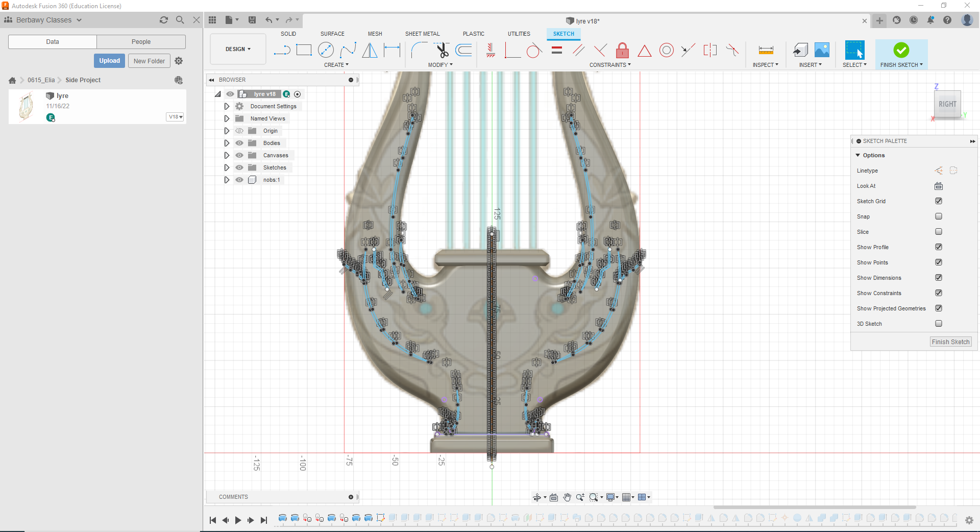The height and width of the screenshot is (532, 980).
Task: Apply the Parallel constraint
Action: point(578,50)
